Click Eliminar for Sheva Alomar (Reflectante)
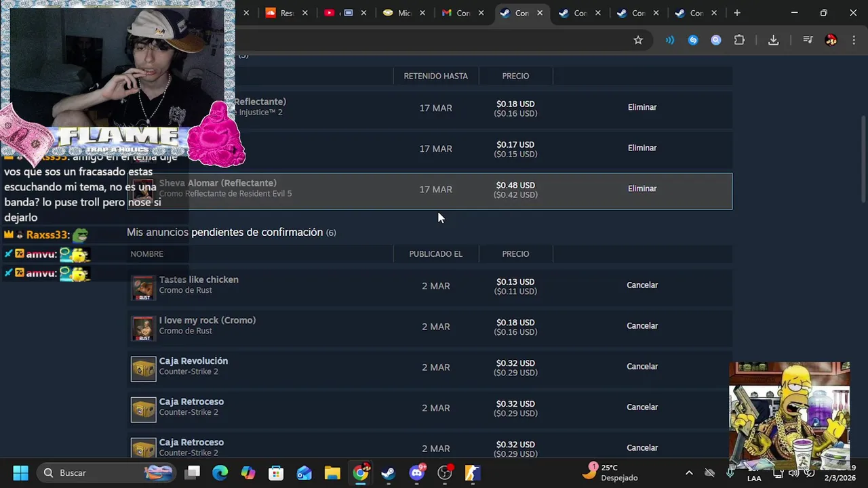868x488 pixels. point(642,188)
